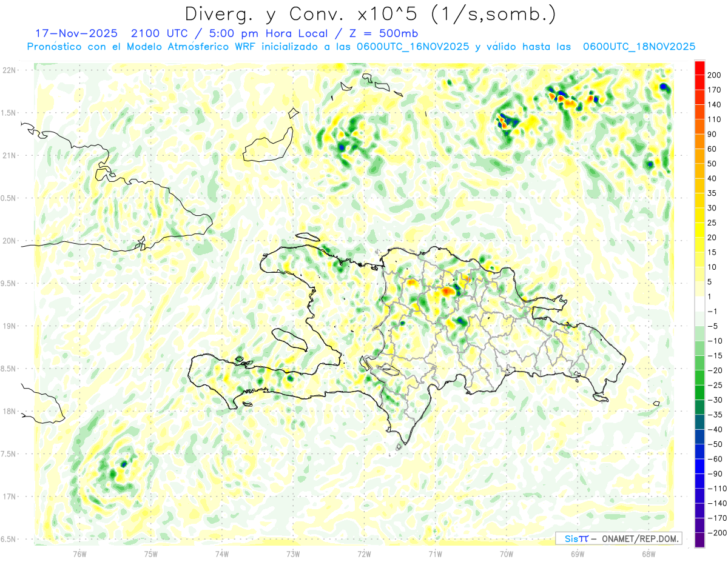
Task: Select the '0600UTC_16NOV2025' initialization time
Action: pos(412,47)
